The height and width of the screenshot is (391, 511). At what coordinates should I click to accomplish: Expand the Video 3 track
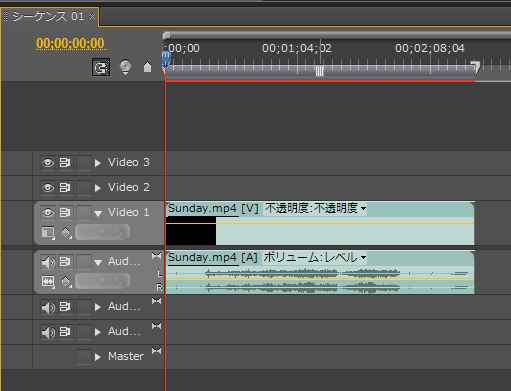[x=98, y=163]
